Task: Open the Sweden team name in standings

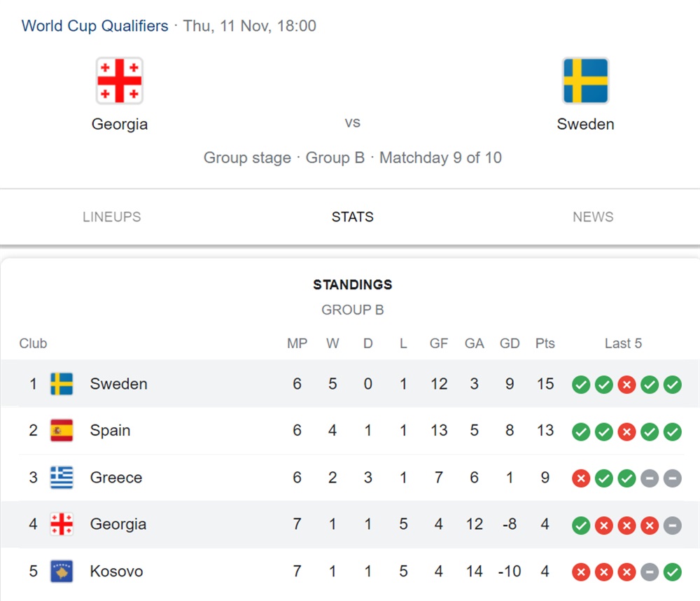Action: point(119,384)
